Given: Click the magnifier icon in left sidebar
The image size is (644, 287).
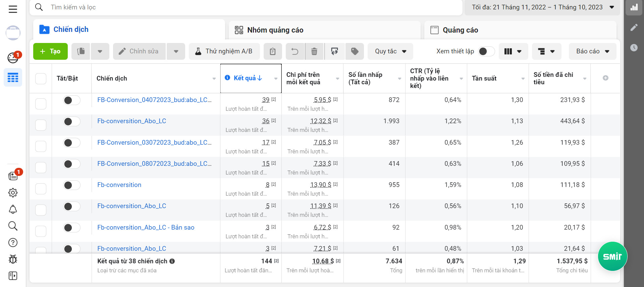Looking at the screenshot, I should click(x=13, y=226).
